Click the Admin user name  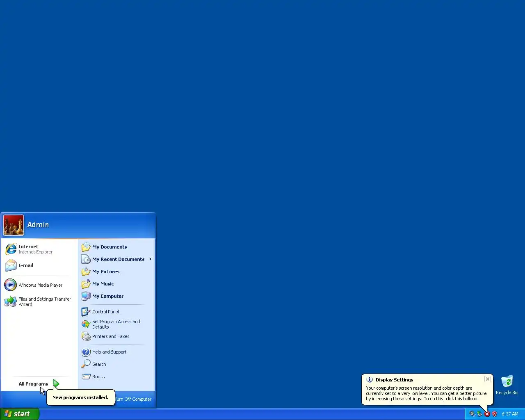[38, 225]
